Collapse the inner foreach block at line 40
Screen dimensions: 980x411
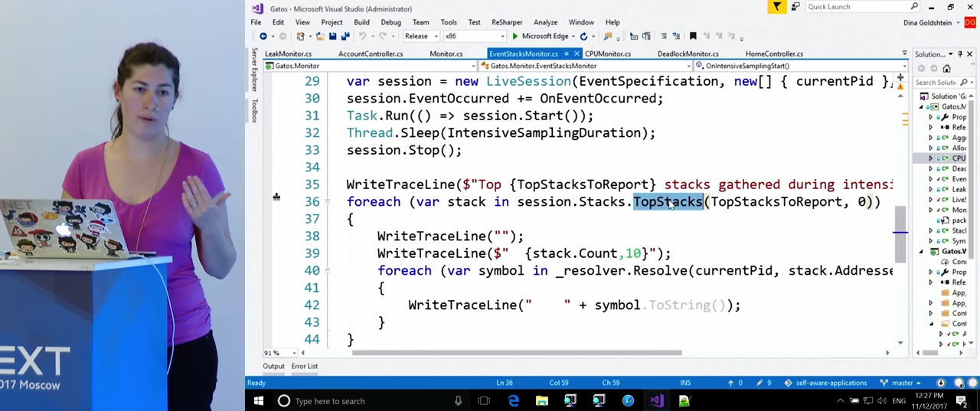pyautogui.click(x=328, y=270)
